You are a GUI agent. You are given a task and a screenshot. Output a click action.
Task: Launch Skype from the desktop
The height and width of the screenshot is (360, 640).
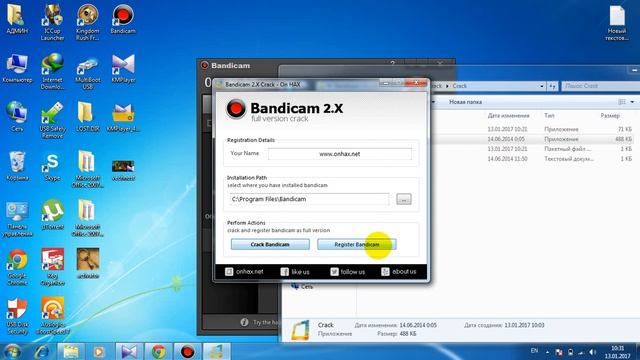point(52,166)
